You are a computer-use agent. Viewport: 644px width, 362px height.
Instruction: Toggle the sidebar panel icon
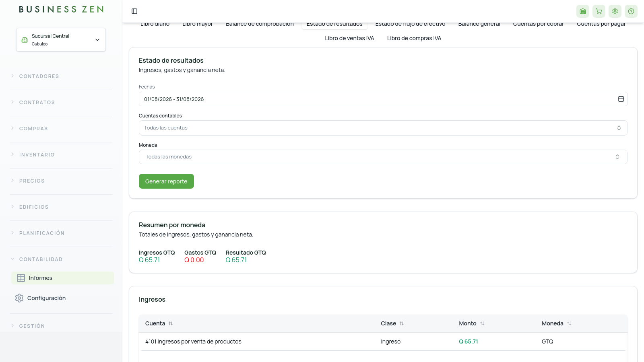[x=134, y=11]
